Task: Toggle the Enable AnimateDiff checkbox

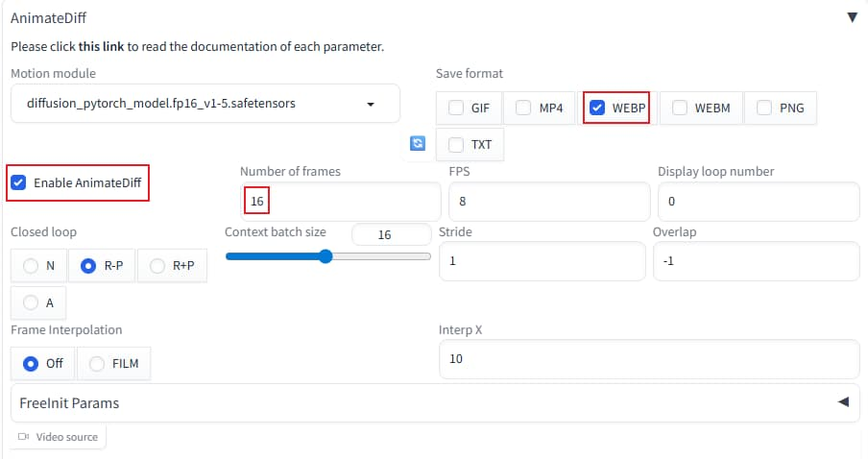Action: point(18,181)
